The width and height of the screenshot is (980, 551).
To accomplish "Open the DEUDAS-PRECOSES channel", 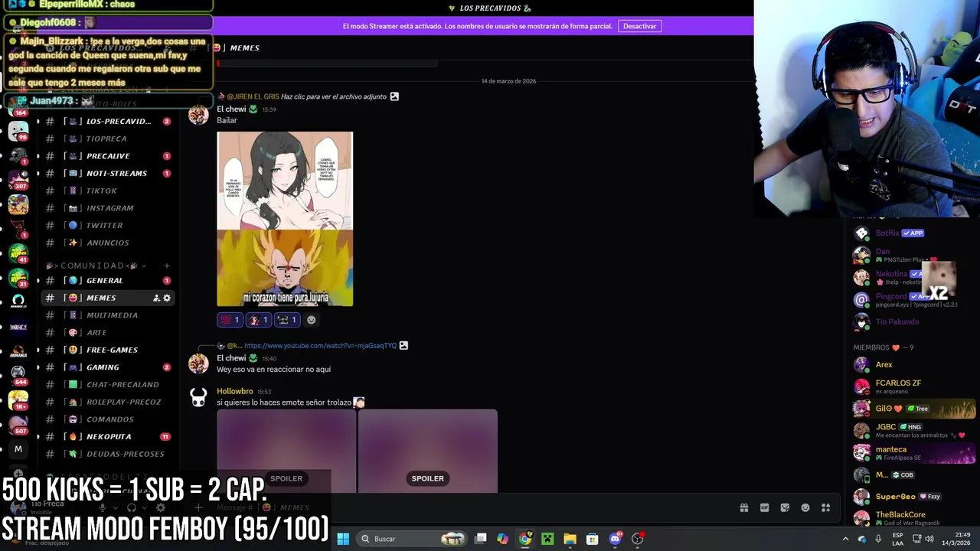I will [108, 454].
